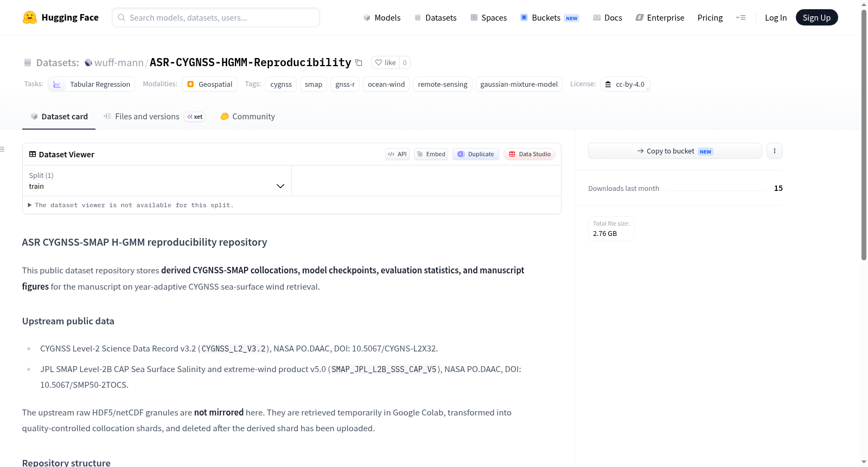Select the smap tag

coord(314,84)
